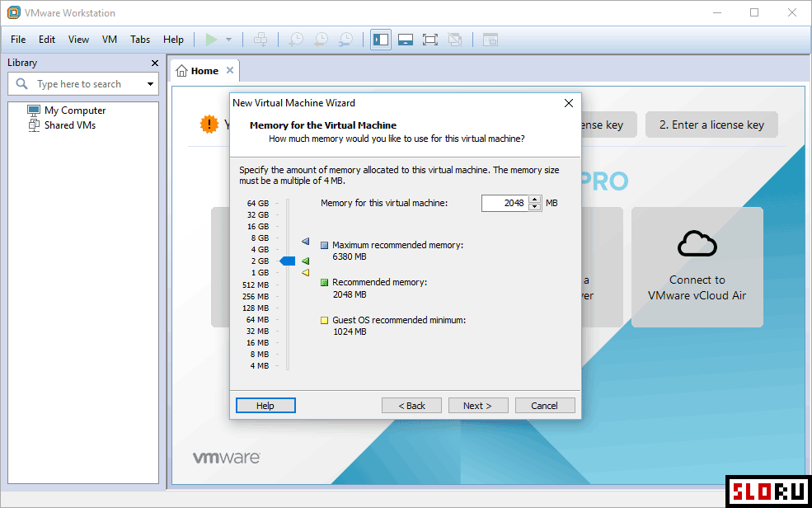Open the VM menu

pos(110,40)
